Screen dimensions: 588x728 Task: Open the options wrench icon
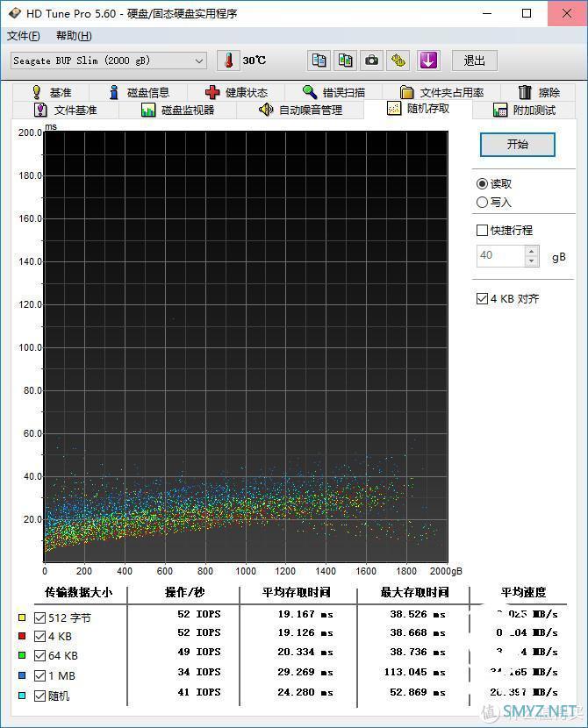click(398, 61)
